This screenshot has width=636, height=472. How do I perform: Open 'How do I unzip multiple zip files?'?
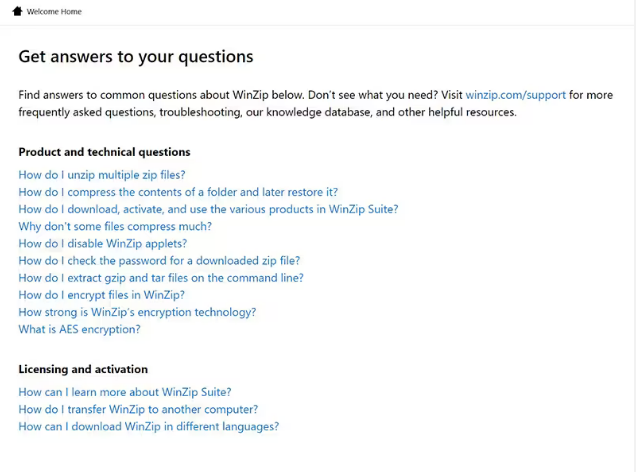tap(102, 175)
